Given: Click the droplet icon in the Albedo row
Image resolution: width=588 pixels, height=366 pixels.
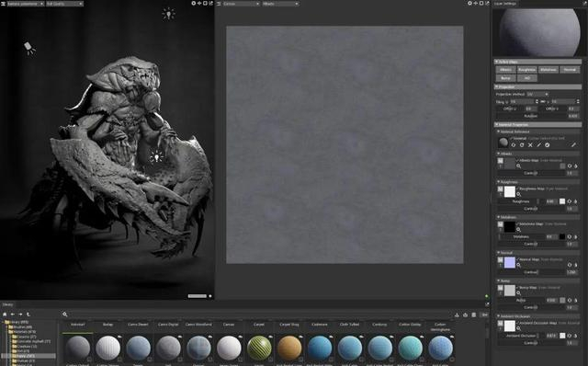Looking at the screenshot, I should click(576, 166).
